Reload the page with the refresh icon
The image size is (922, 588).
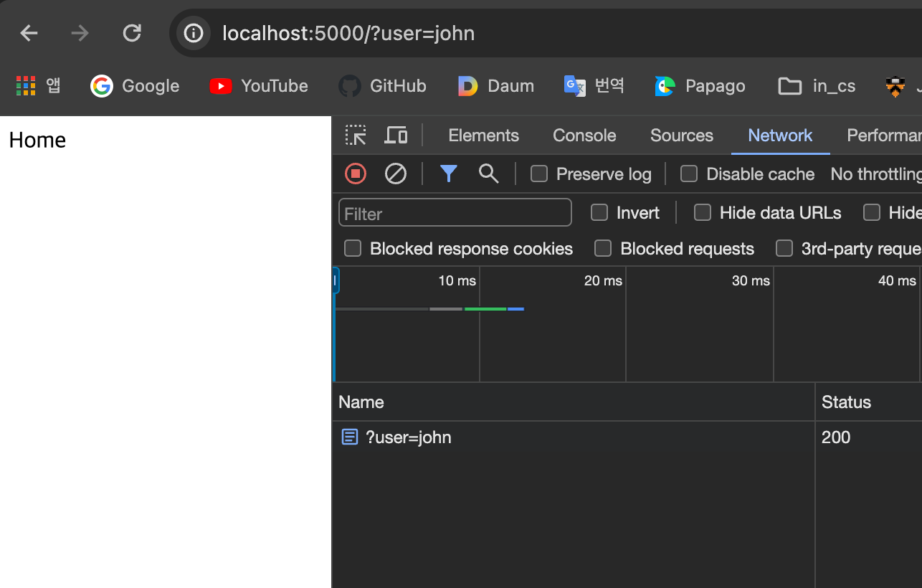pos(132,33)
